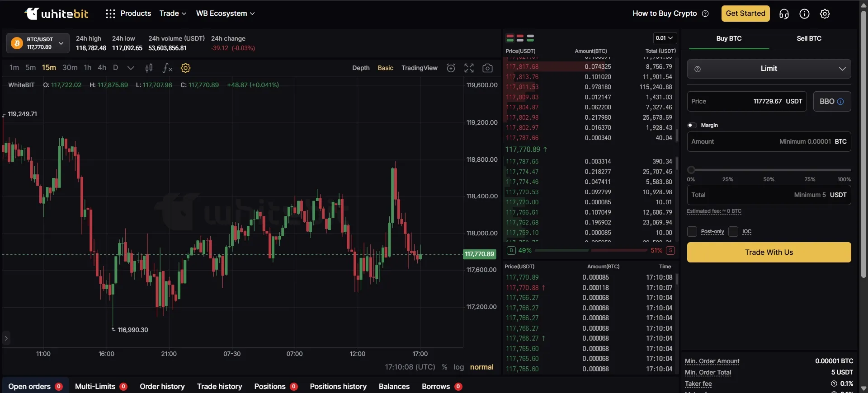
Task: Click the 100% mark on amount slider
Action: point(844,179)
